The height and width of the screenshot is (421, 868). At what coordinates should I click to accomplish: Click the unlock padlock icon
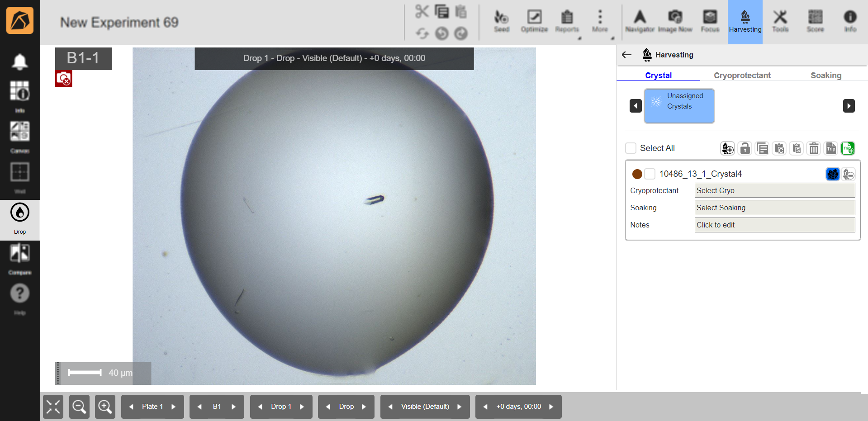[x=745, y=148]
